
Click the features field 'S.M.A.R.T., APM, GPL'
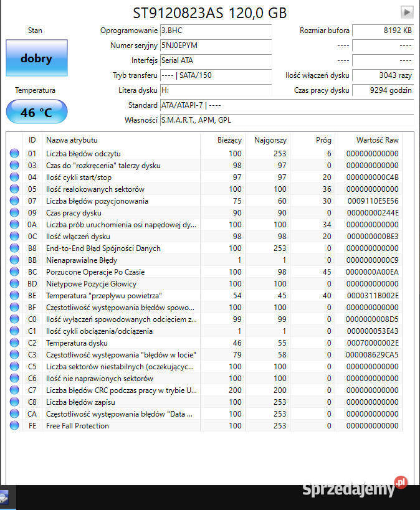click(287, 120)
